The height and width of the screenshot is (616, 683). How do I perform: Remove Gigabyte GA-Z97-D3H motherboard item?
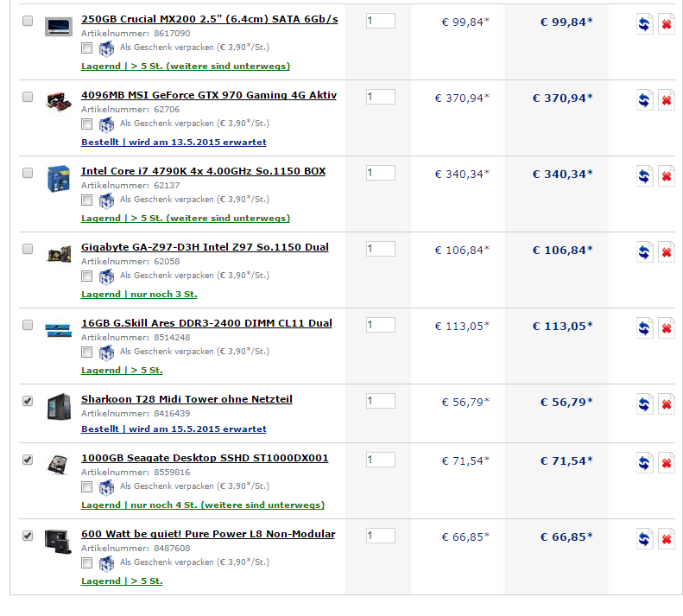click(667, 252)
